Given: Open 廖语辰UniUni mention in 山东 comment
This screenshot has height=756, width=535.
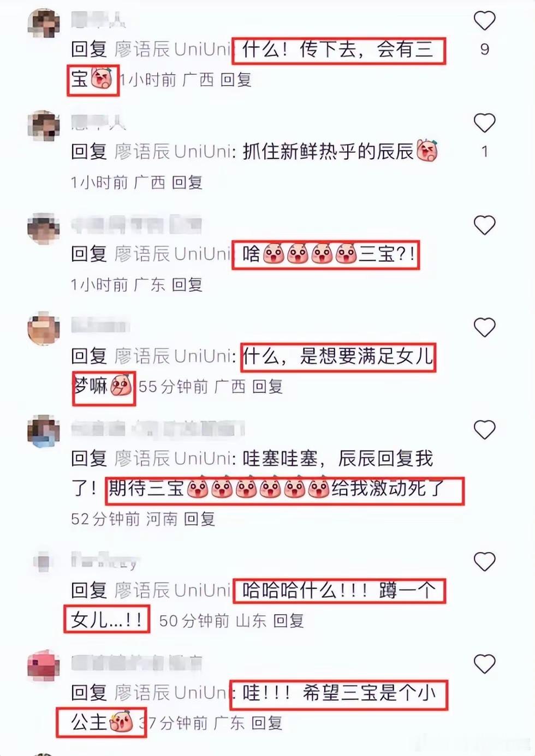Looking at the screenshot, I should coord(174,590).
